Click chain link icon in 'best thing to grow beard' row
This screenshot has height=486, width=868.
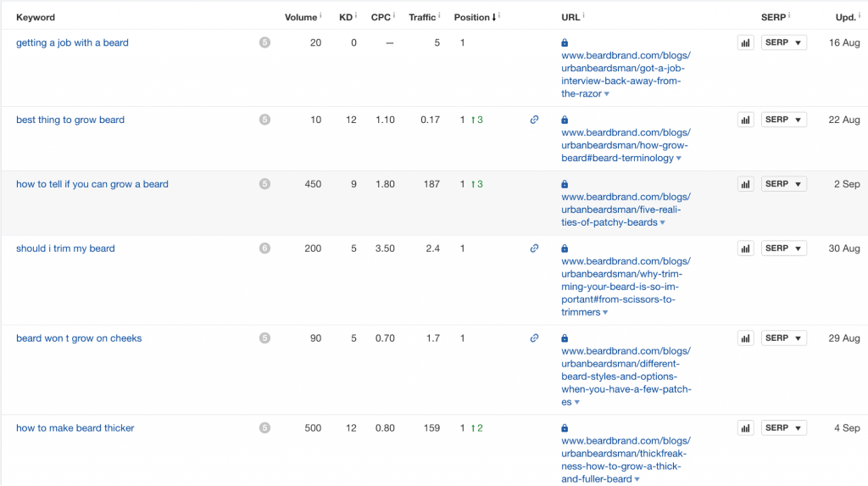coord(534,120)
